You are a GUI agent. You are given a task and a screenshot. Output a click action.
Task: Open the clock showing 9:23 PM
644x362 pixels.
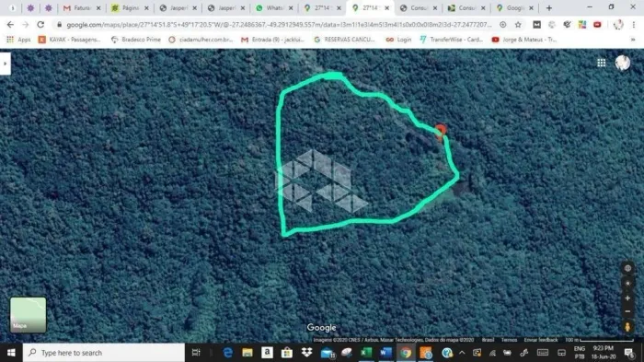click(x=604, y=353)
